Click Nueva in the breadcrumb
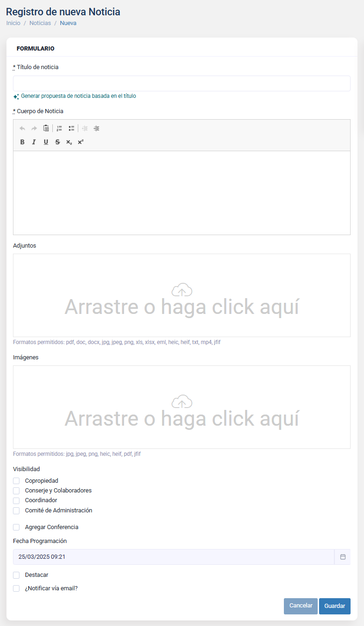The image size is (364, 626). 68,23
